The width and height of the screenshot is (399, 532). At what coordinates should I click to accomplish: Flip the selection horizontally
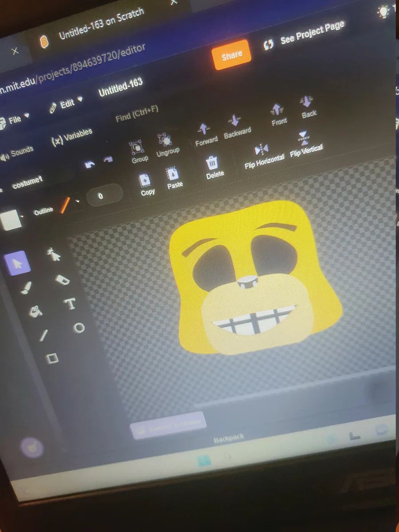(x=263, y=156)
